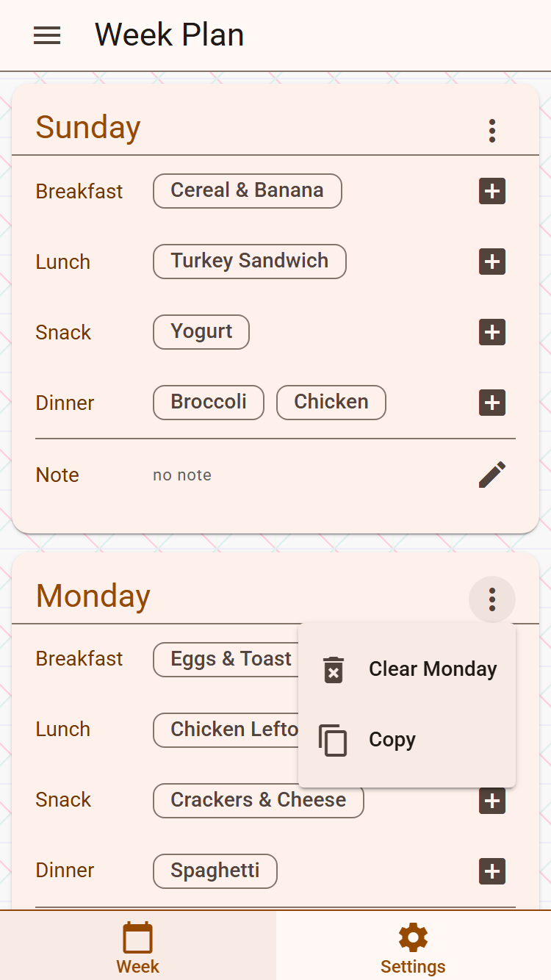Add item to Monday Dinner

492,871
